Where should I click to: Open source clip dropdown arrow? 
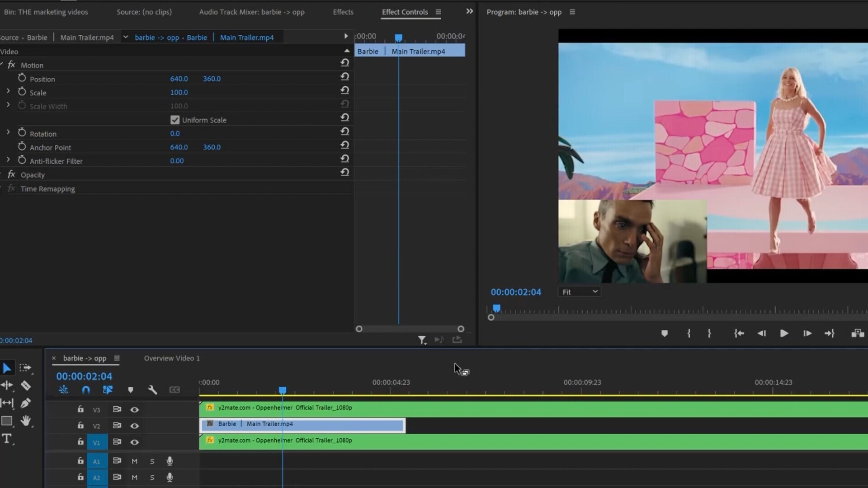[125, 37]
